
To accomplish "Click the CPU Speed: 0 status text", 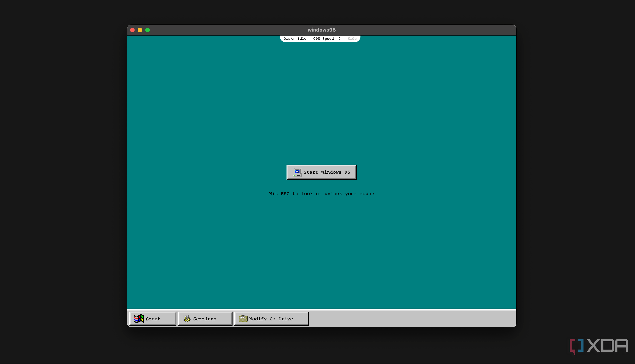I will click(327, 39).
